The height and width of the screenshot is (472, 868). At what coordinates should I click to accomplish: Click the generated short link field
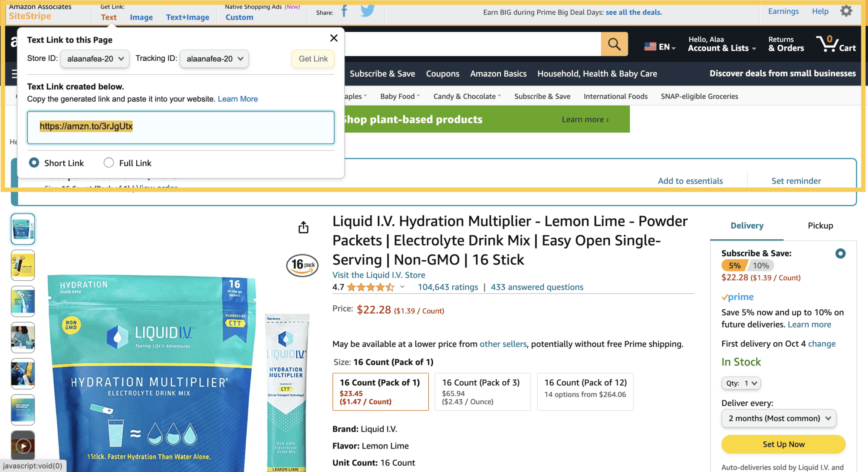pyautogui.click(x=181, y=127)
